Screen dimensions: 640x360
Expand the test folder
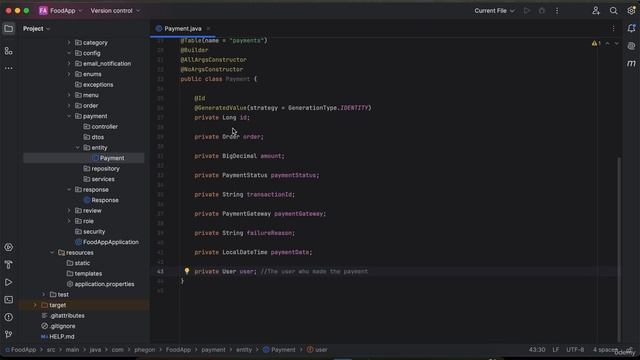pos(44,295)
